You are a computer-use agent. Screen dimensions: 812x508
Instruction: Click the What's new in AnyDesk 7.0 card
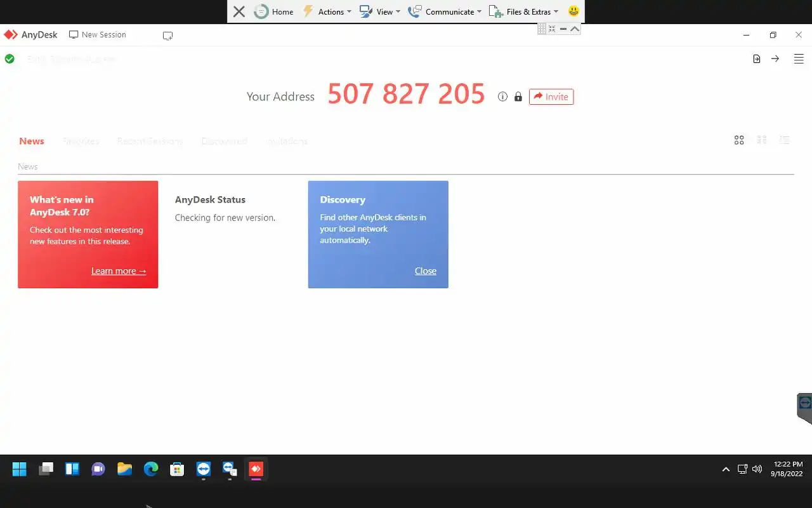(88, 234)
